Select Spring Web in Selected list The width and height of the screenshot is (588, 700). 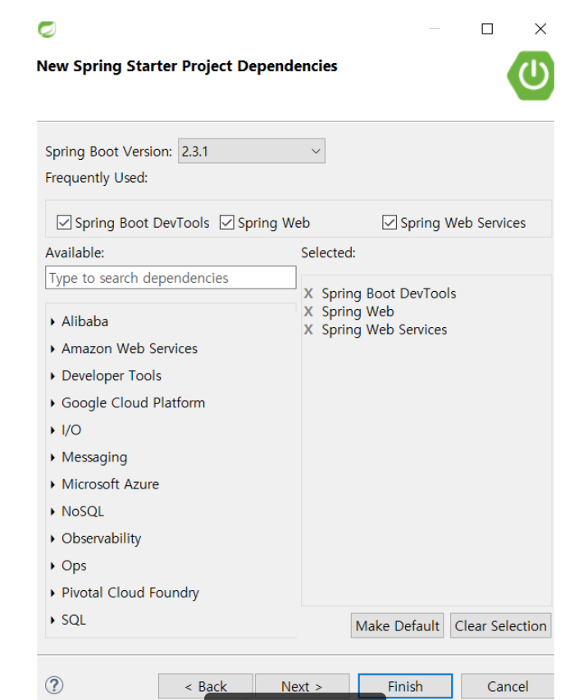358,311
